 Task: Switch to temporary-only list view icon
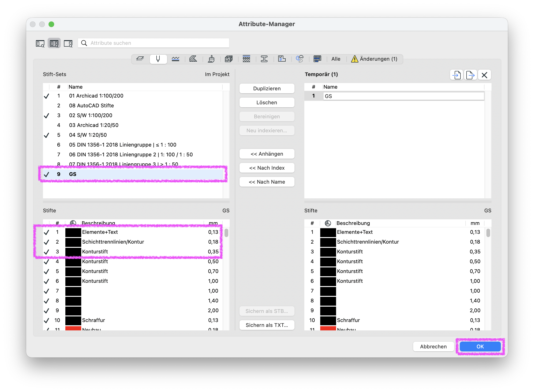[x=68, y=43]
